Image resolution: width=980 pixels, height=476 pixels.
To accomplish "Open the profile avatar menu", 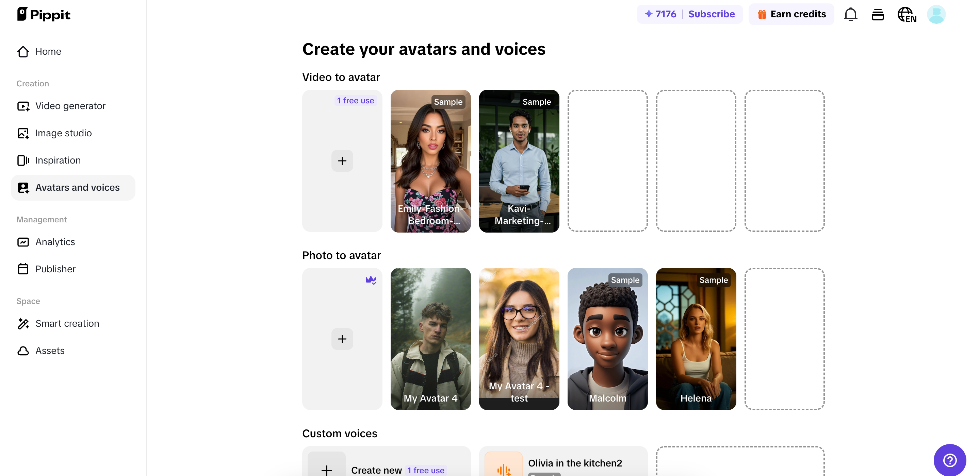I will tap(936, 14).
